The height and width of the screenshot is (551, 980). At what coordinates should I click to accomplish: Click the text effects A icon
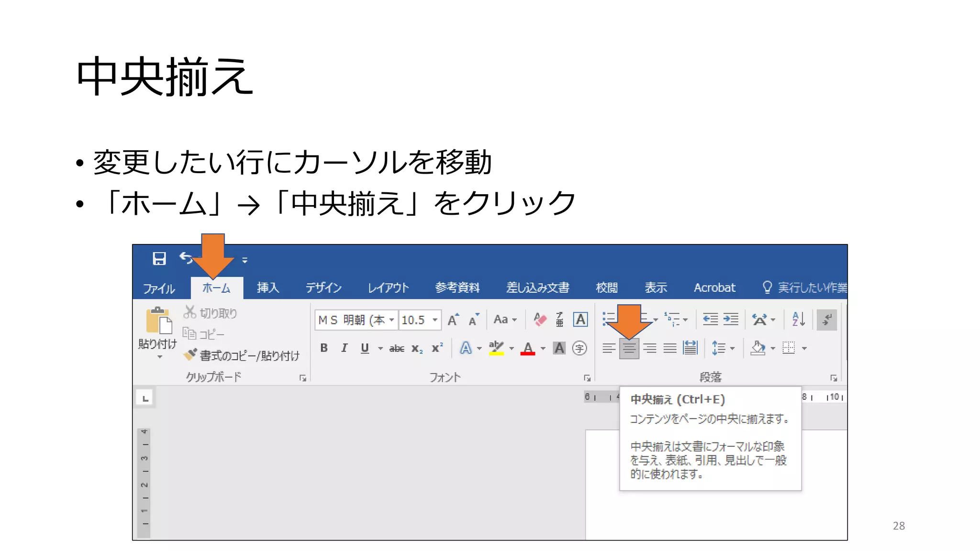(466, 348)
